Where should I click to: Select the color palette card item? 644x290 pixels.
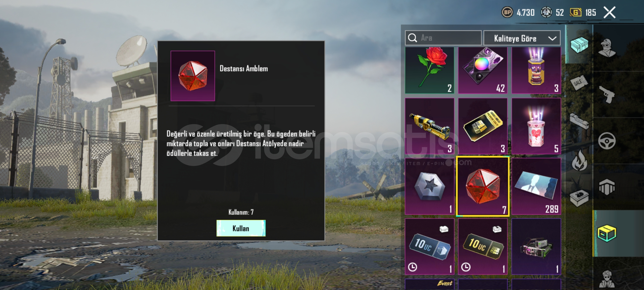[483, 70]
